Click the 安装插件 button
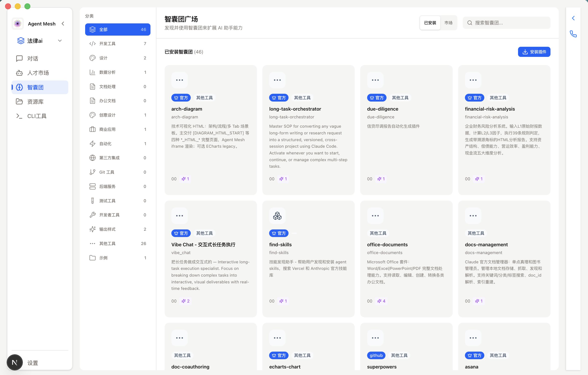 pos(534,52)
